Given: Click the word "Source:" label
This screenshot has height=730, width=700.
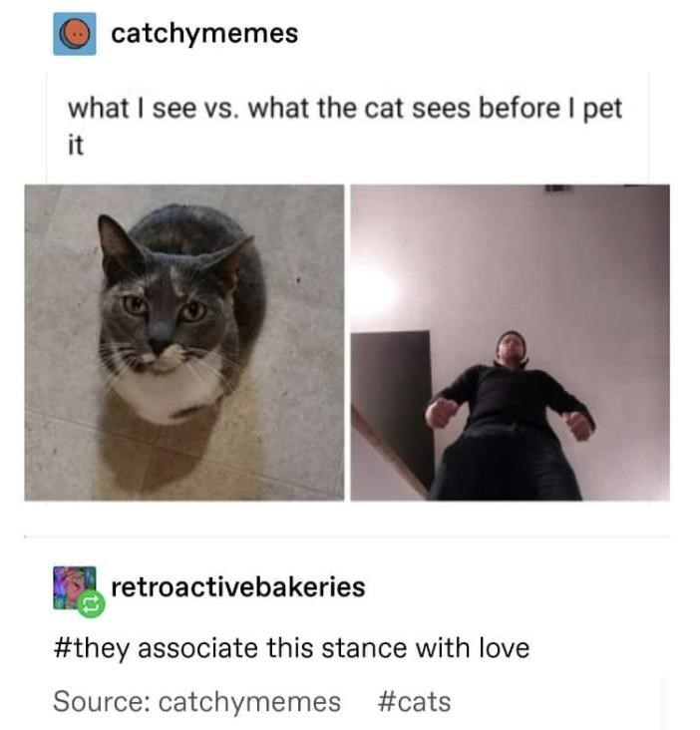Looking at the screenshot, I should click(102, 702).
